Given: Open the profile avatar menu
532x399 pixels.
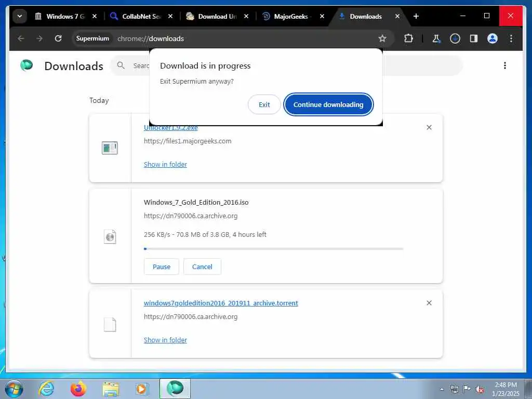Looking at the screenshot, I should [493, 38].
